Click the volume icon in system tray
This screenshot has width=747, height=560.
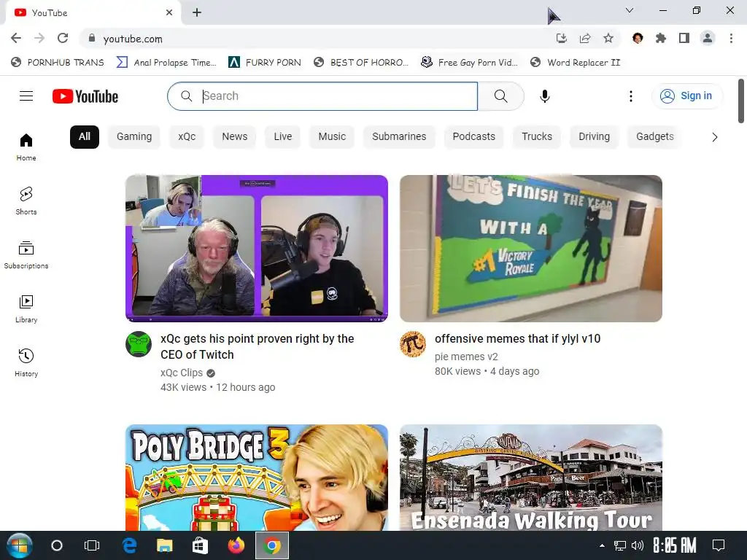[637, 545]
